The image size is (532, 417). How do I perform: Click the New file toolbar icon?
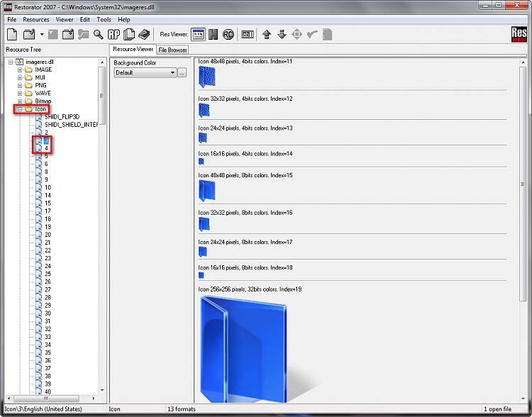(12, 34)
